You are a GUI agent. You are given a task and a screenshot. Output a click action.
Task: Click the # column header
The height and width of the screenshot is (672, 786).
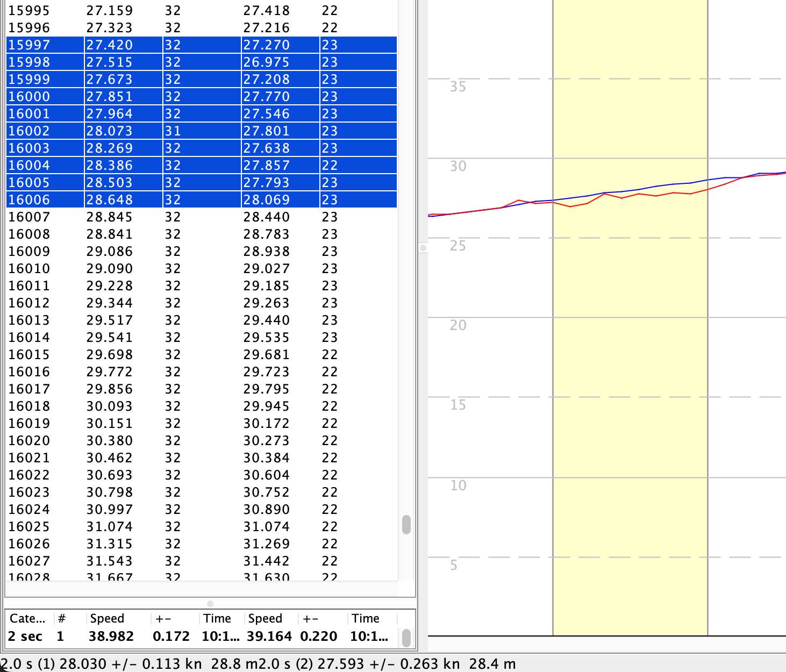[61, 618]
